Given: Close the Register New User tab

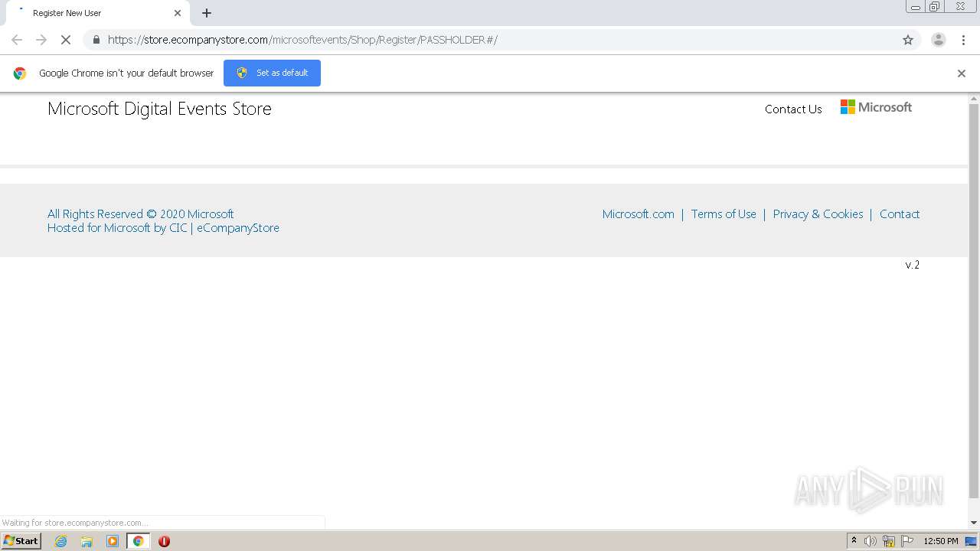Looking at the screenshot, I should coord(178,13).
